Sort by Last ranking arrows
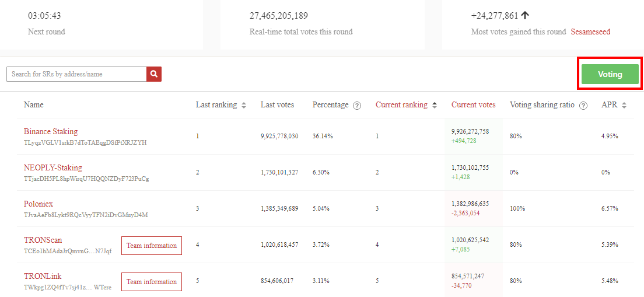Screen dimensions: 644x297 244,105
